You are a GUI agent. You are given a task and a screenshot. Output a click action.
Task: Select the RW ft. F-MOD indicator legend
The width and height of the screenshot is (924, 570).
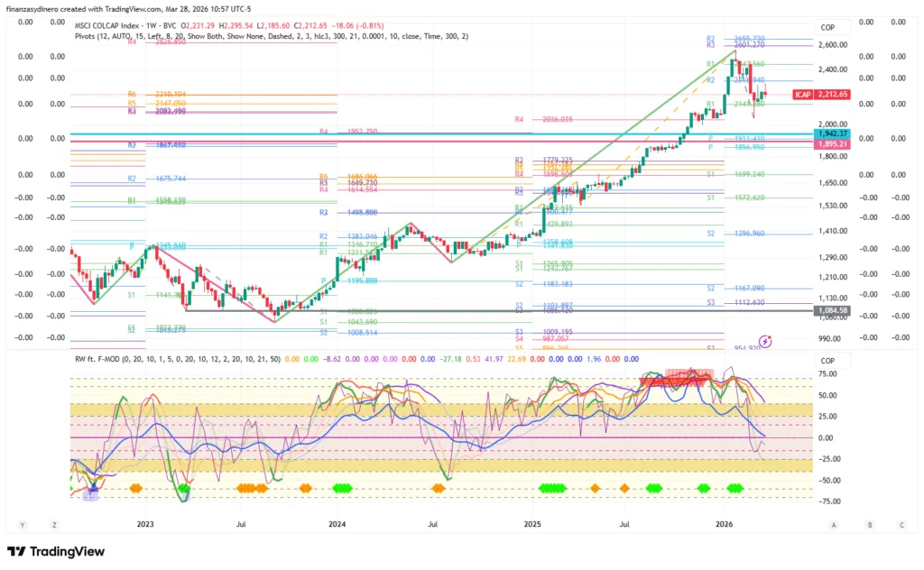click(111, 357)
